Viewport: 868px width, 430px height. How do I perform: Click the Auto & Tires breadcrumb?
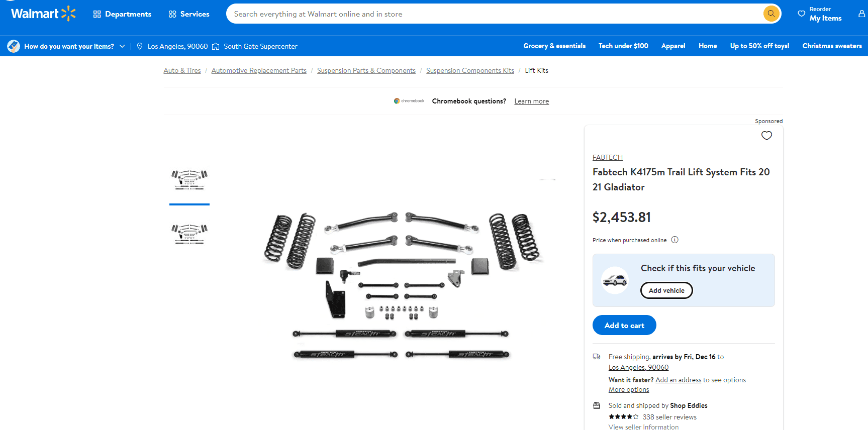(x=182, y=70)
